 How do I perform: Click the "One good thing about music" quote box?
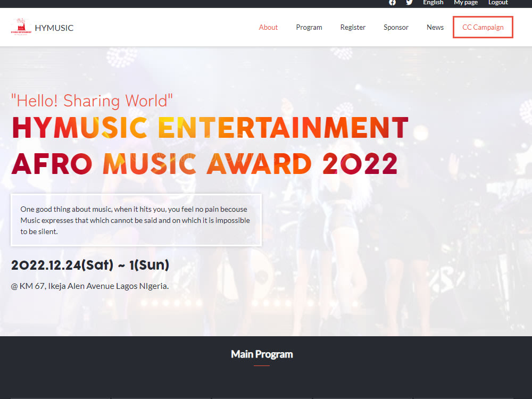click(x=136, y=220)
